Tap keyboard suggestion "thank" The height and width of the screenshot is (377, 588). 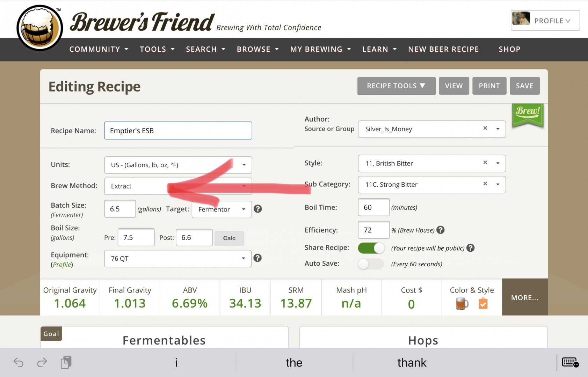(x=412, y=363)
